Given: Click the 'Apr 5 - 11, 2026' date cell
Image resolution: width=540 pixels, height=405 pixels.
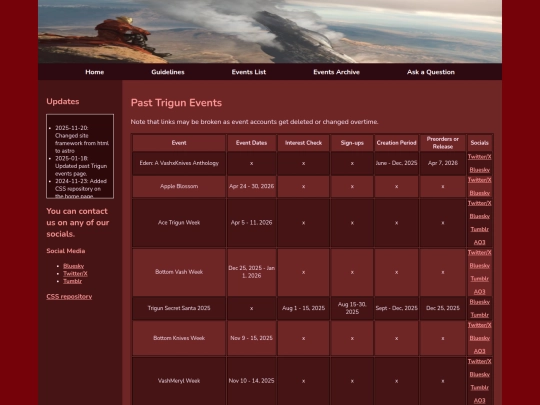Looking at the screenshot, I should pyautogui.click(x=251, y=222).
